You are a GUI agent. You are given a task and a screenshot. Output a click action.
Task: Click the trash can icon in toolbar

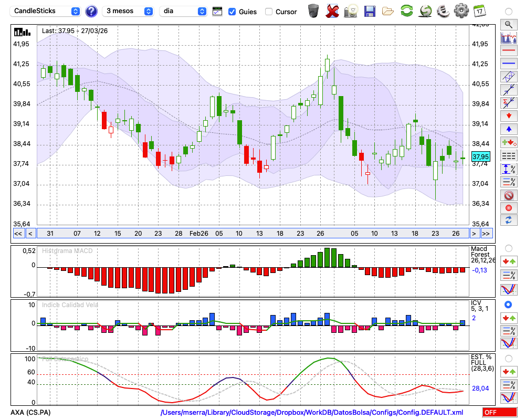click(x=313, y=10)
